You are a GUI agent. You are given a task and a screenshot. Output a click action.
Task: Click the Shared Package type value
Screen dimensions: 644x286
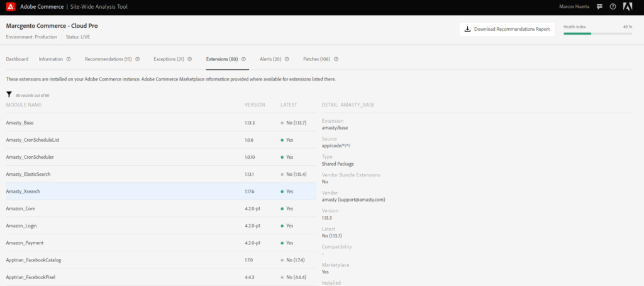338,164
